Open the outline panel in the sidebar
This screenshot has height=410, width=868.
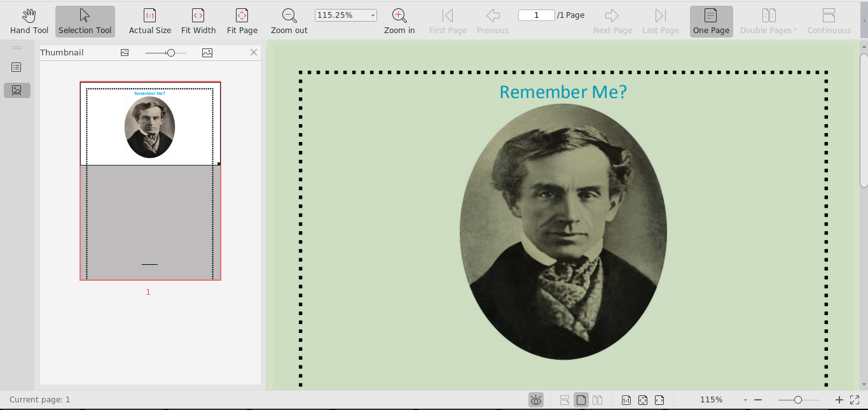point(17,67)
